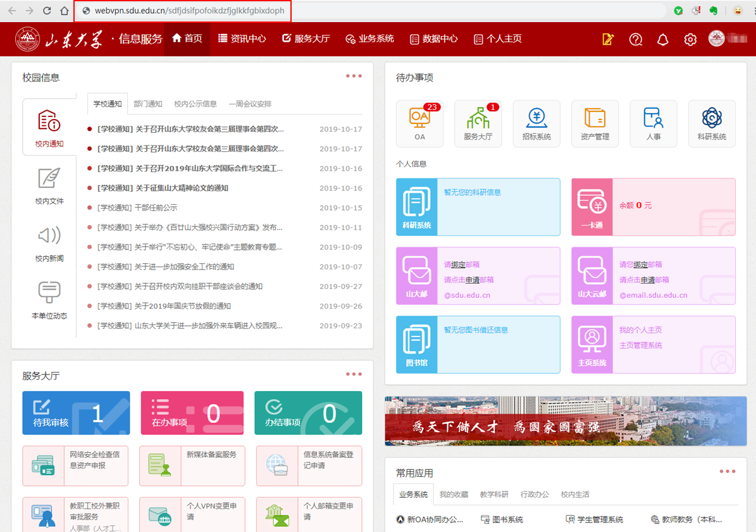756x532 pixels.
Task: Click the browser reload icon
Action: click(x=47, y=11)
